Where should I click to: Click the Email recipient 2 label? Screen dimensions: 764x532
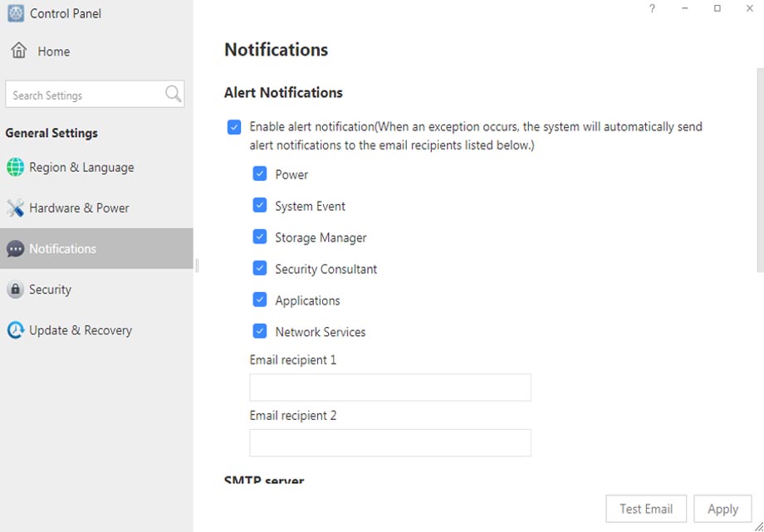(293, 416)
